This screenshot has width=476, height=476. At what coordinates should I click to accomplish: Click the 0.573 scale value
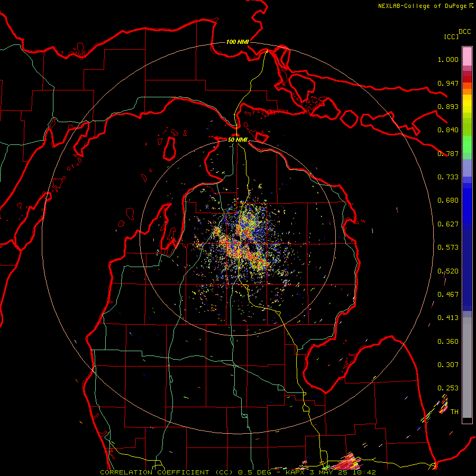(448, 248)
